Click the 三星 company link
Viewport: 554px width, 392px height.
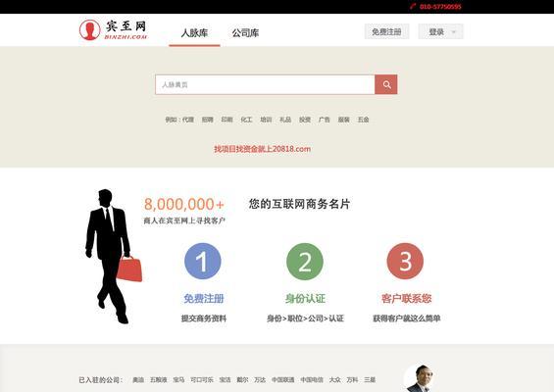(x=370, y=379)
